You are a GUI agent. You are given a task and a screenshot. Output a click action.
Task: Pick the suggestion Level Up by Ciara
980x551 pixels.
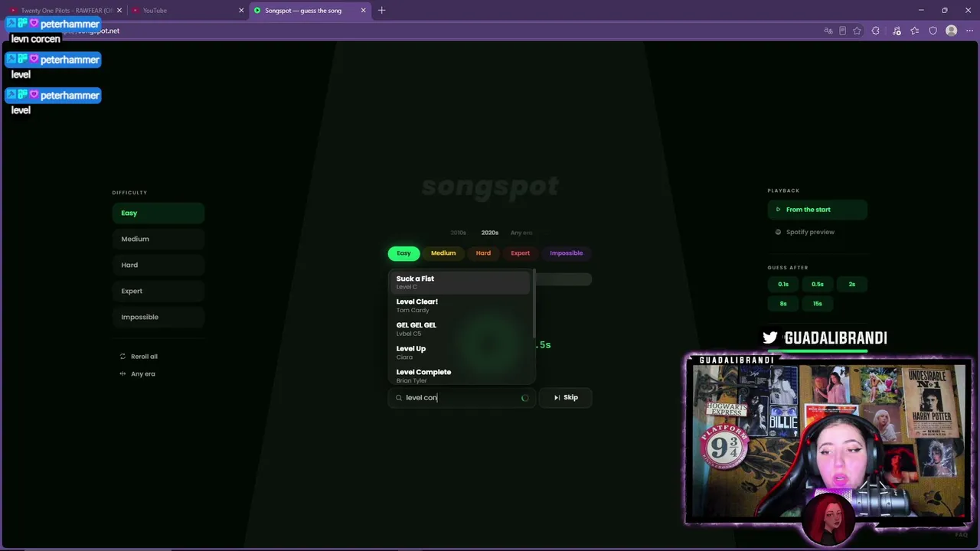tap(459, 352)
